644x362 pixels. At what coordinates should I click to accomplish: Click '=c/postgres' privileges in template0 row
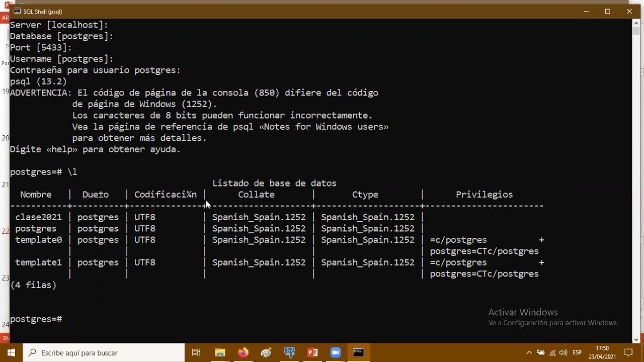tap(458, 240)
